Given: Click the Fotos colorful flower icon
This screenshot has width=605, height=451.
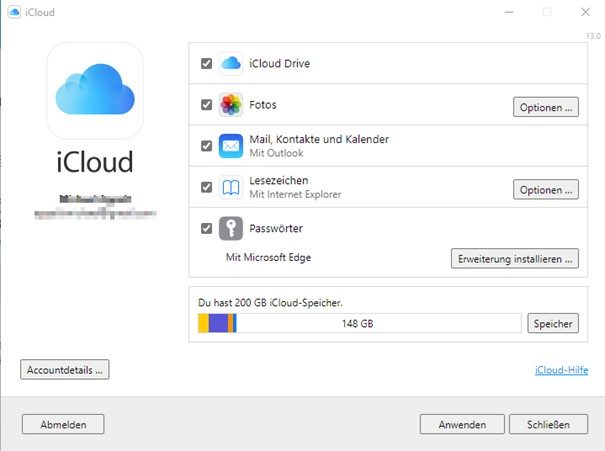Looking at the screenshot, I should (x=231, y=105).
